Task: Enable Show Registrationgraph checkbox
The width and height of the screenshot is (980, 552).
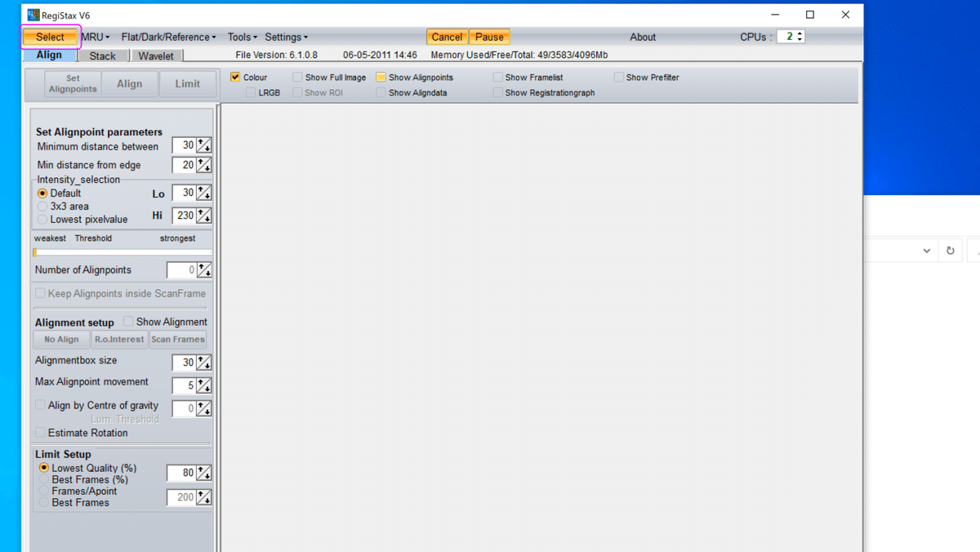Action: pyautogui.click(x=497, y=93)
